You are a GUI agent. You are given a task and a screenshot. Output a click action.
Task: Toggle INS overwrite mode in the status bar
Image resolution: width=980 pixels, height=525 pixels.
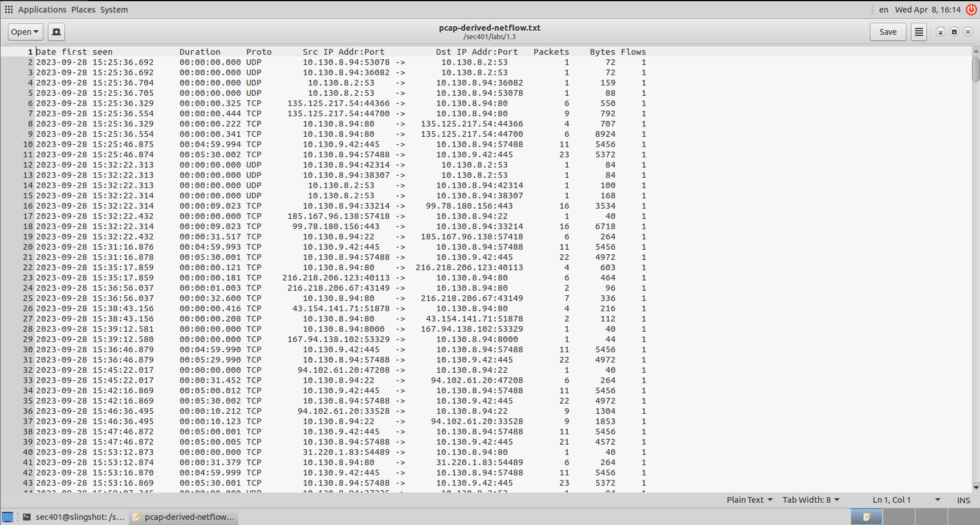point(963,500)
